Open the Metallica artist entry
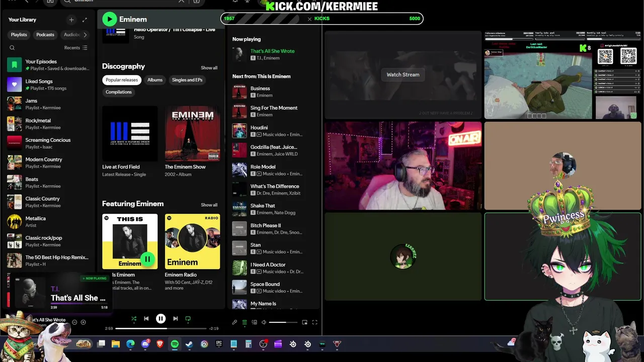 pyautogui.click(x=49, y=222)
